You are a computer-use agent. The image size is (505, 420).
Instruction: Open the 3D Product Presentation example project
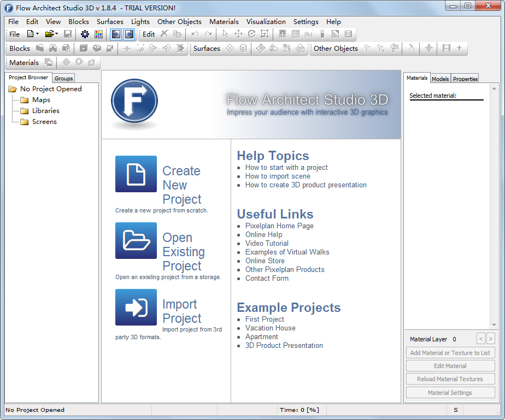284,345
